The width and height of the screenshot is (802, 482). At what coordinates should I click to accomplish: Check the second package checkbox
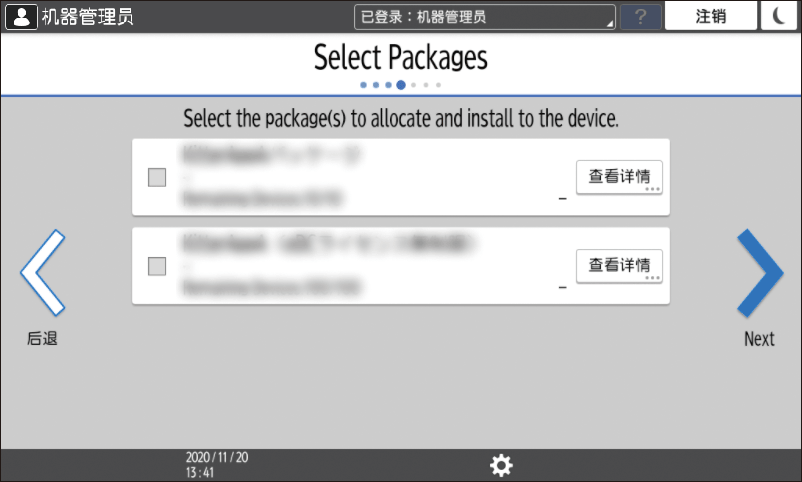point(157,266)
